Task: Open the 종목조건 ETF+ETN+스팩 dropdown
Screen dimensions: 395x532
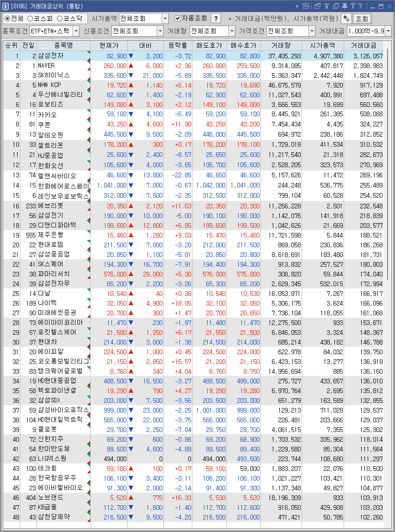Action: pyautogui.click(x=76, y=31)
